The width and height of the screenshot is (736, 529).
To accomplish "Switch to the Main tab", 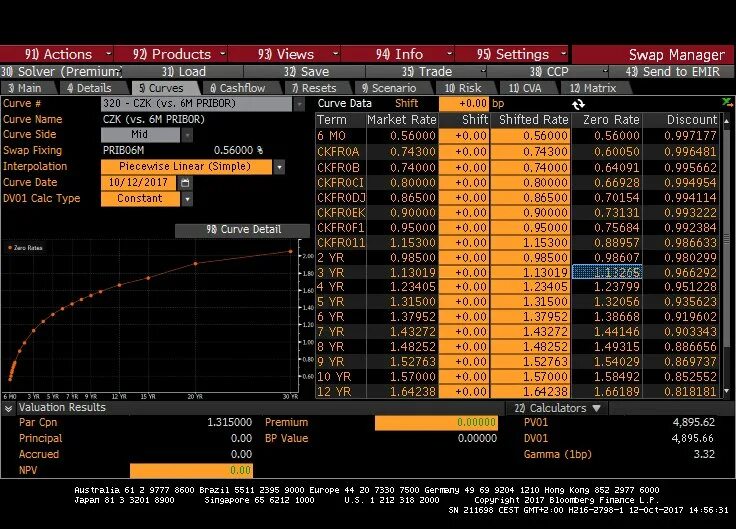I will pos(26,88).
